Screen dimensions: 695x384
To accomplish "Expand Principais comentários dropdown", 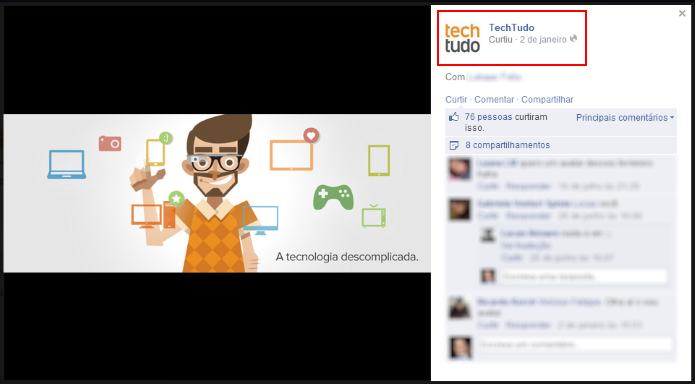I will 625,118.
